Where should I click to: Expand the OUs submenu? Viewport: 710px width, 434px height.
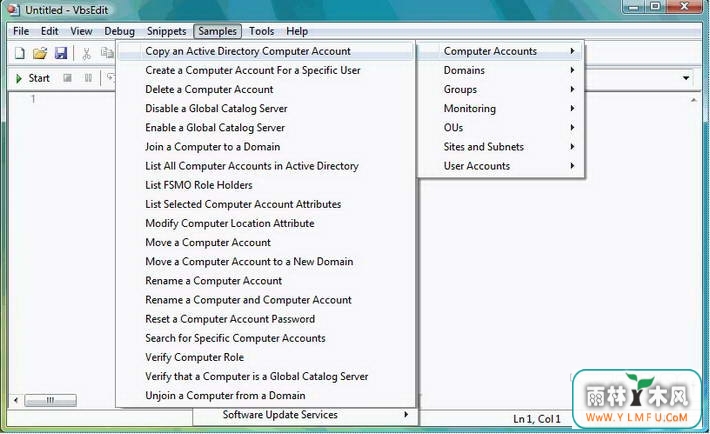[x=500, y=128]
